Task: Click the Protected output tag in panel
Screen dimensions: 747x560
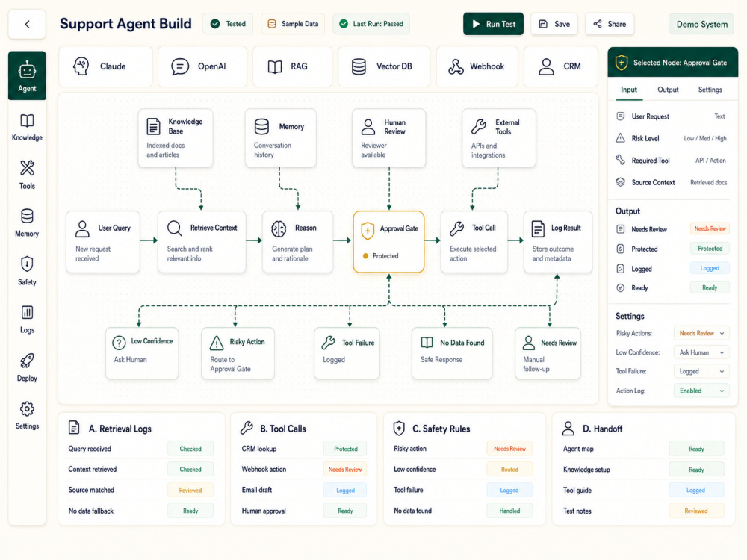Action: click(x=710, y=249)
